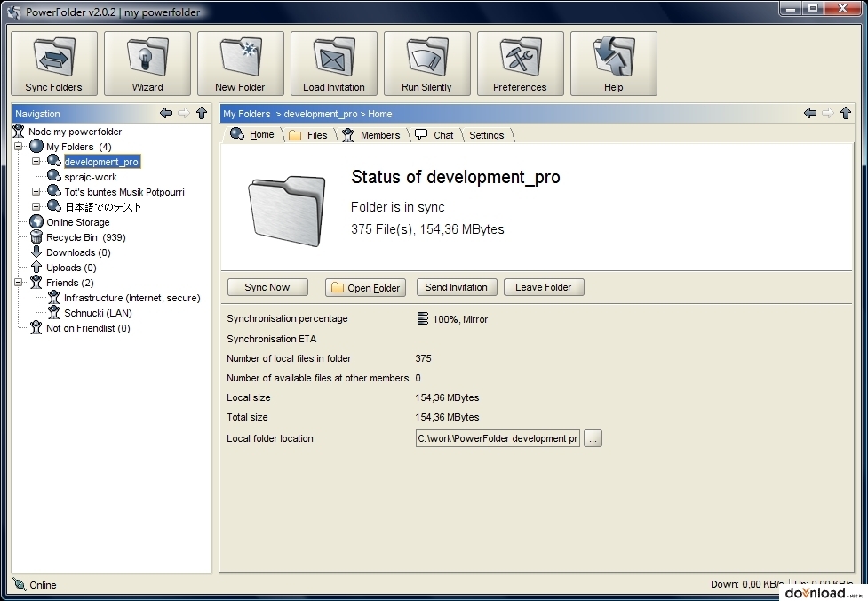Open Uploads (0) in navigation
Image resolution: width=868 pixels, height=601 pixels.
tap(71, 268)
